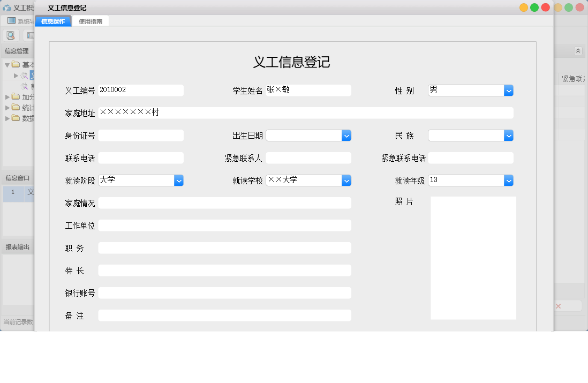Open the 就读年级 dropdown showing 13

click(x=508, y=180)
